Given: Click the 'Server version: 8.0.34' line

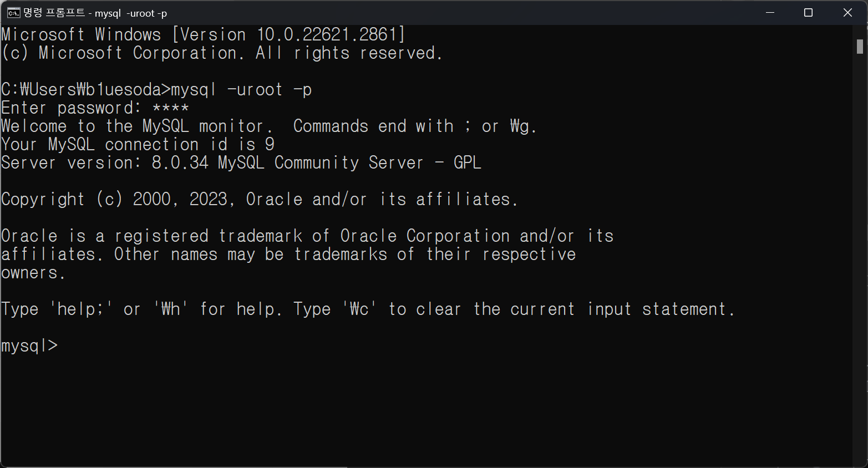Looking at the screenshot, I should (241, 162).
